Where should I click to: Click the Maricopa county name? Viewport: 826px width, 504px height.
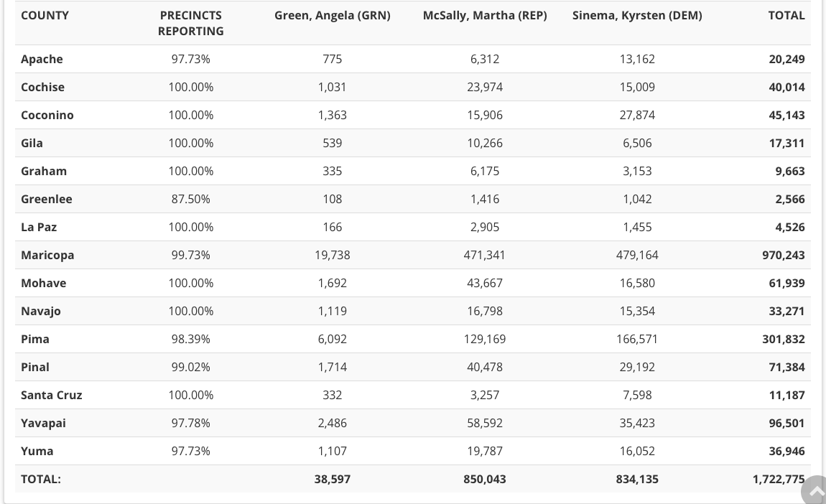[47, 255]
